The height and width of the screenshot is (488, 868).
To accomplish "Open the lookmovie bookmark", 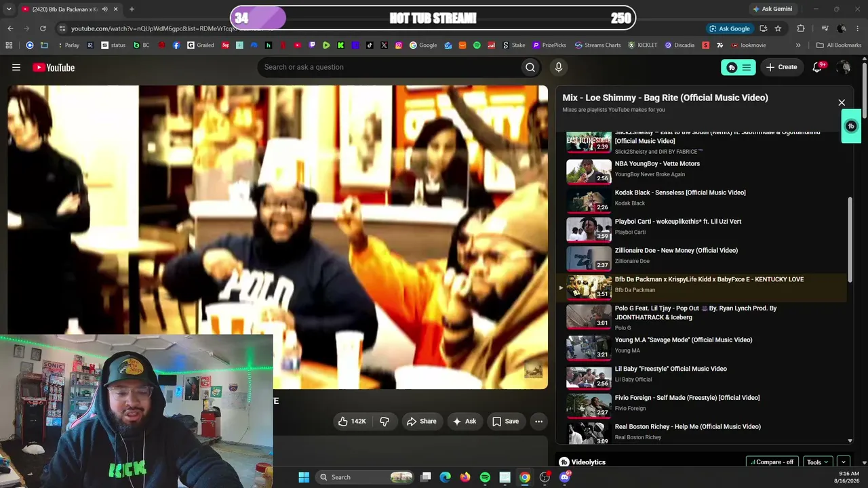I will [x=749, y=45].
